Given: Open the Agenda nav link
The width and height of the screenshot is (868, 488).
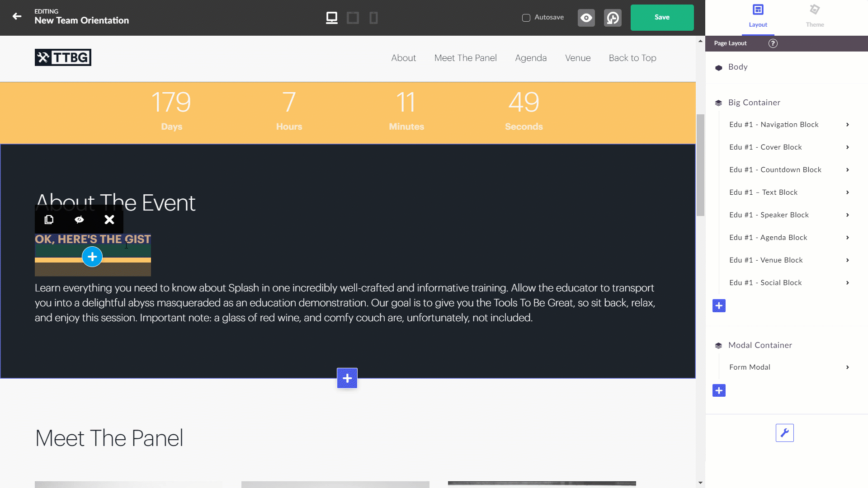Looking at the screenshot, I should [531, 58].
